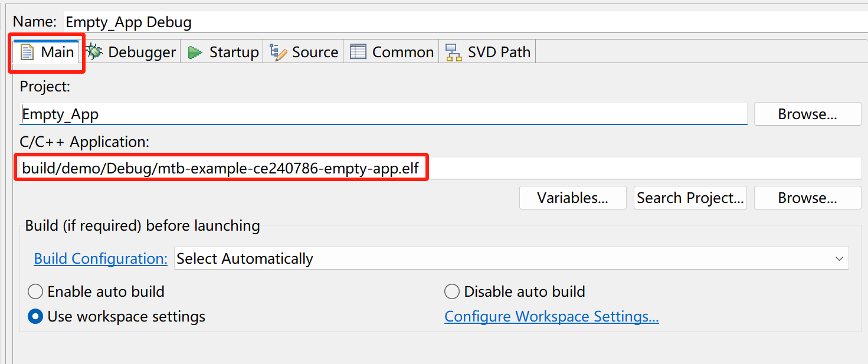868x364 pixels.
Task: Click the C/C++ Application path field
Action: pos(441,169)
